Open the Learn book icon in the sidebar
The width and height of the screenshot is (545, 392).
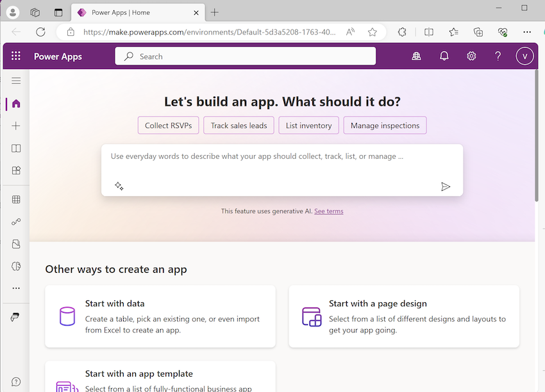(x=16, y=148)
